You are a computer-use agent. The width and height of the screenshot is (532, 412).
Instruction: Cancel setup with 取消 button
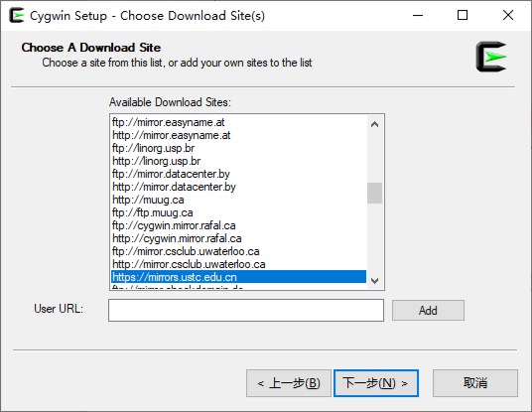coord(475,383)
